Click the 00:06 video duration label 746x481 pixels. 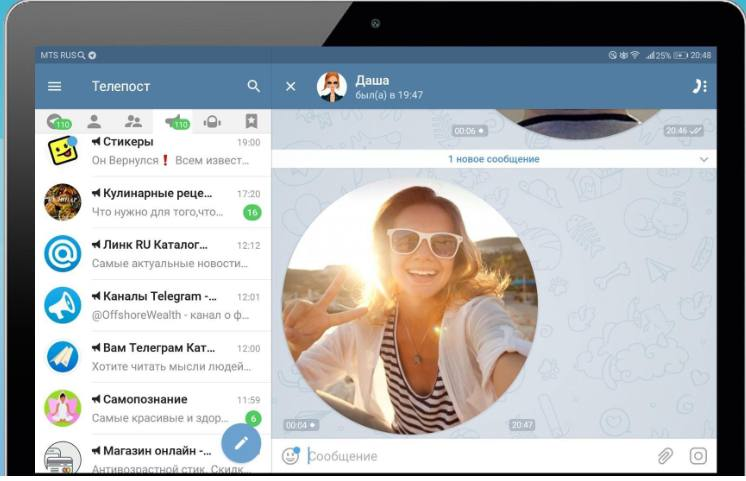pyautogui.click(x=470, y=131)
